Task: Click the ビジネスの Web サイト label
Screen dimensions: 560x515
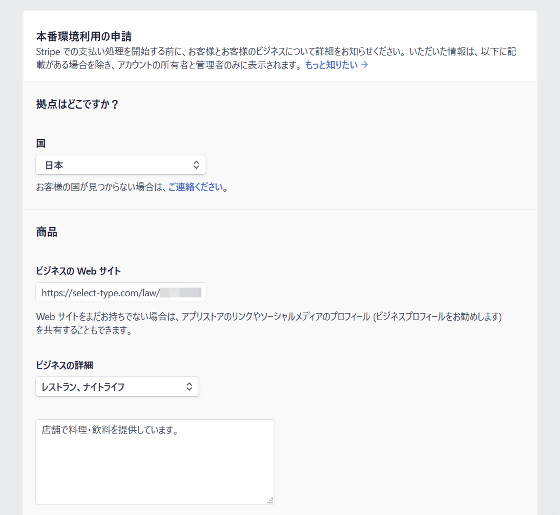Action: point(78,271)
